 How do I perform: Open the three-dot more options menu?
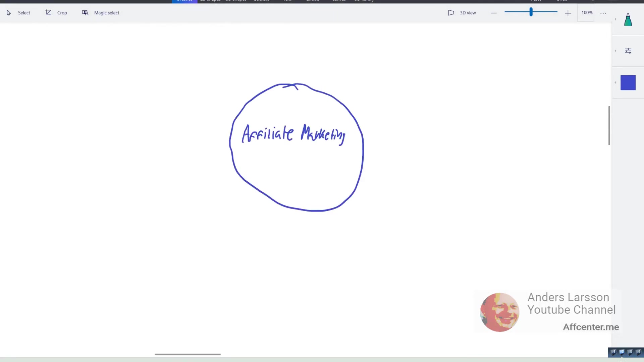coord(603,13)
